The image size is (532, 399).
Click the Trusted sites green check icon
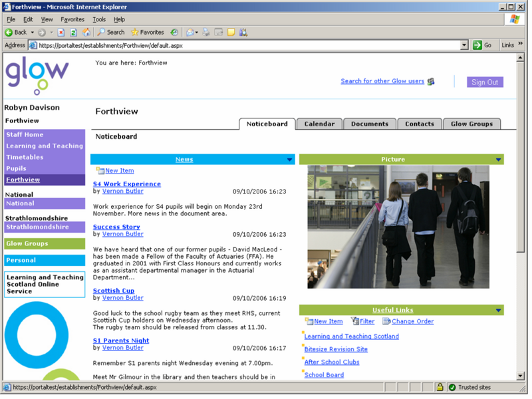pyautogui.click(x=452, y=388)
